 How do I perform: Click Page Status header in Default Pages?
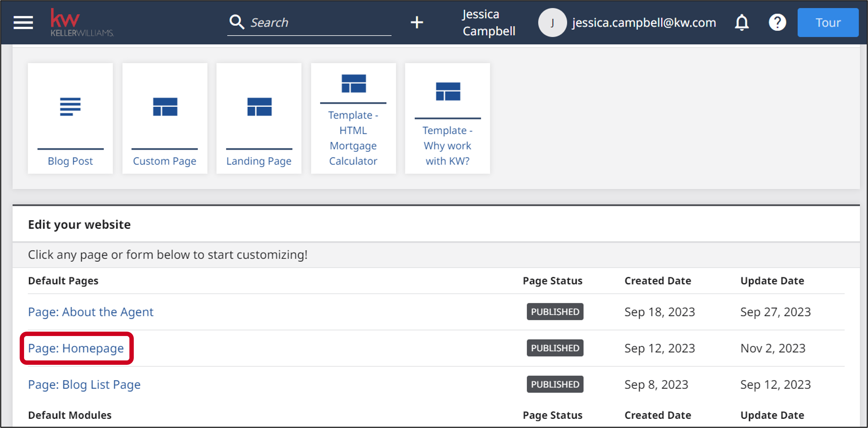[x=553, y=281]
